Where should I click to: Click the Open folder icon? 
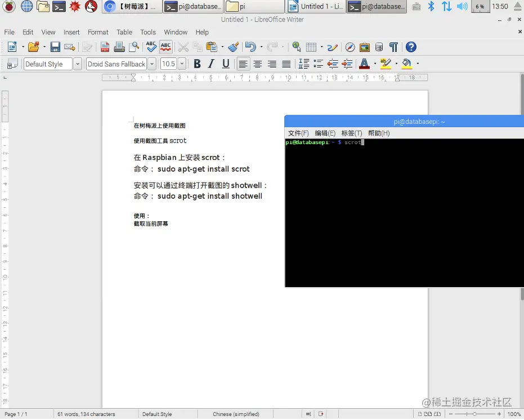click(x=33, y=47)
